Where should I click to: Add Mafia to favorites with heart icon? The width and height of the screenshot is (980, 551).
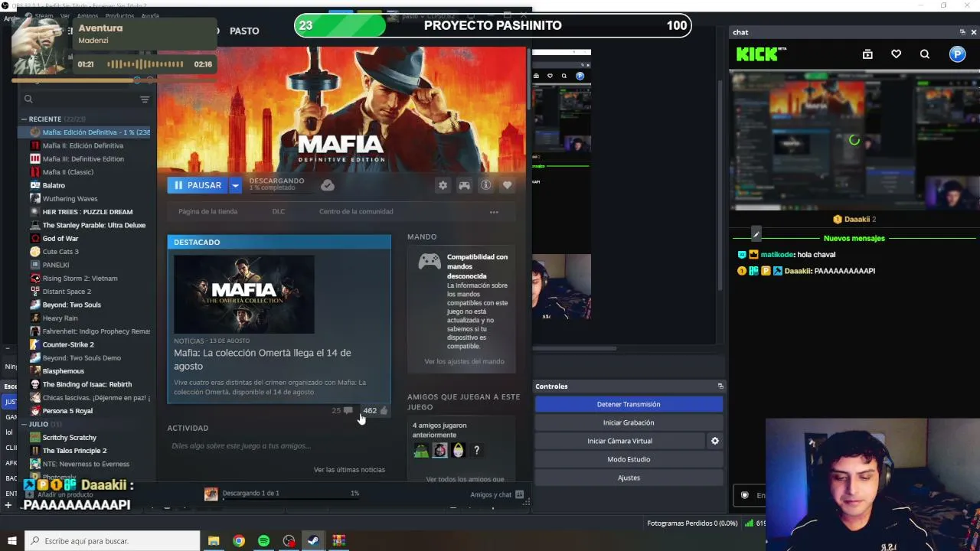pos(507,185)
